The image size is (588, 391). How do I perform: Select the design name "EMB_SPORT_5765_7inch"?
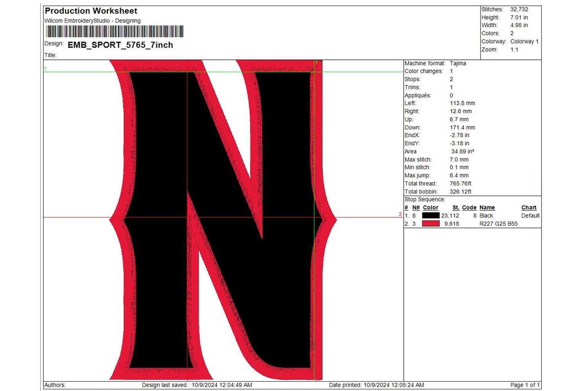pyautogui.click(x=120, y=45)
